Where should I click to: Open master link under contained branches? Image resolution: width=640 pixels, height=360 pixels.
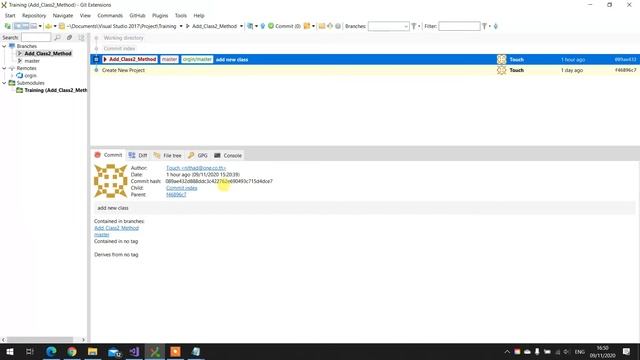tap(102, 235)
